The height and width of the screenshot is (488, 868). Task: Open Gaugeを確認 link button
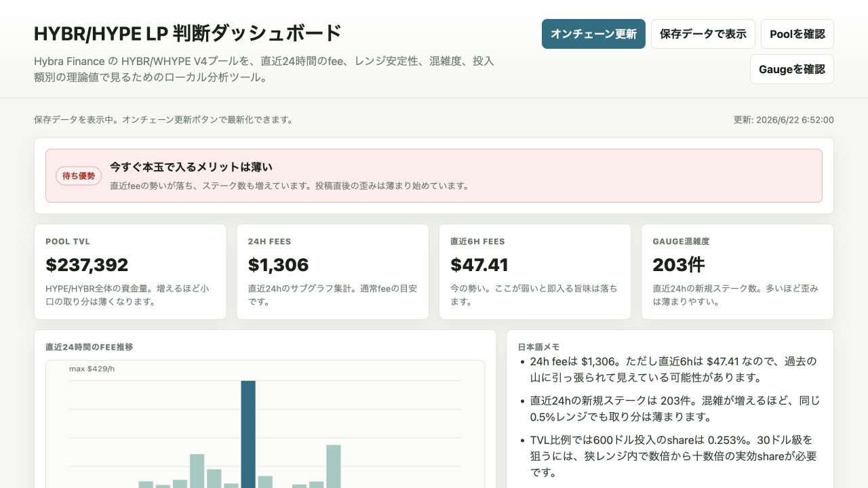(792, 69)
